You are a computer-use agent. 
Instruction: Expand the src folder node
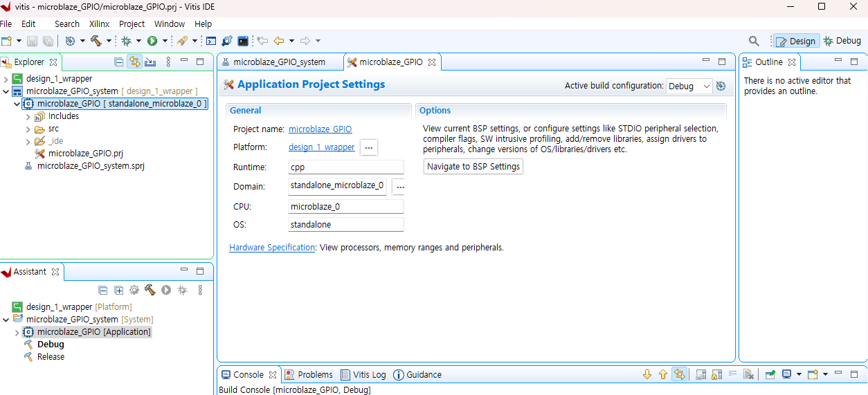point(28,129)
